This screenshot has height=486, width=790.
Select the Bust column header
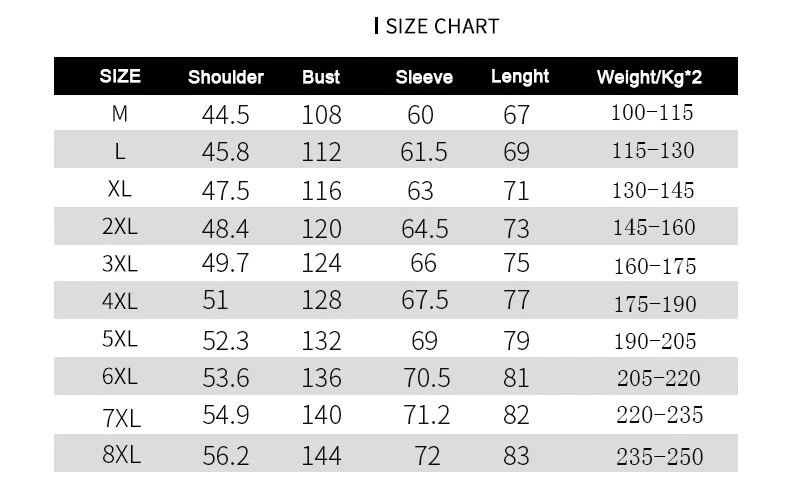[x=321, y=77]
